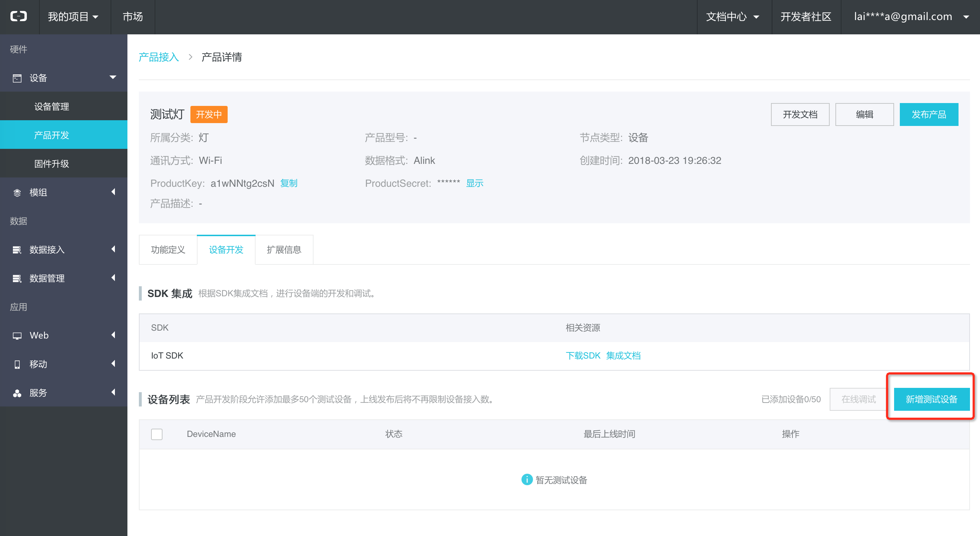Expand the Web sidebar arrow
Image resolution: width=980 pixels, height=536 pixels.
(x=113, y=335)
